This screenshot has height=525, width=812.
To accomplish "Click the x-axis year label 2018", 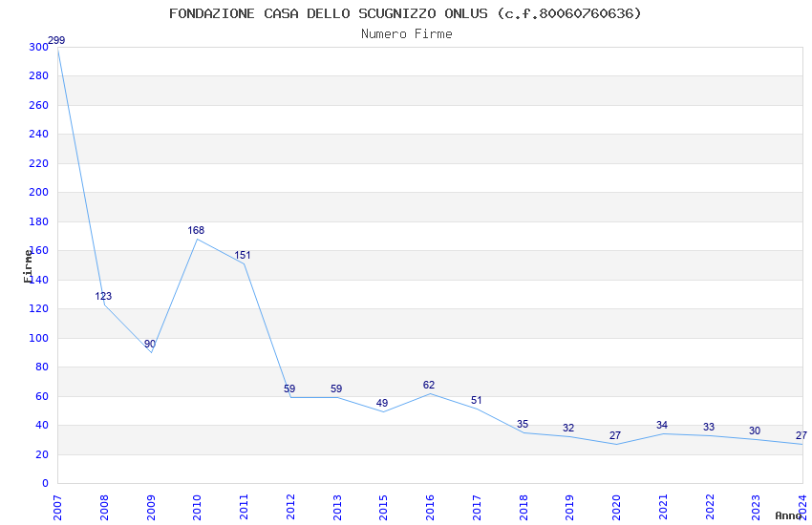I will tap(524, 508).
